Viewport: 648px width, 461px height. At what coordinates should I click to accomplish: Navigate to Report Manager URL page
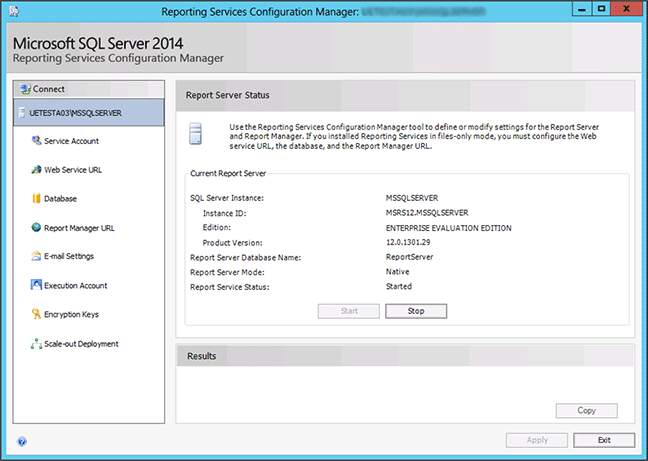click(79, 228)
